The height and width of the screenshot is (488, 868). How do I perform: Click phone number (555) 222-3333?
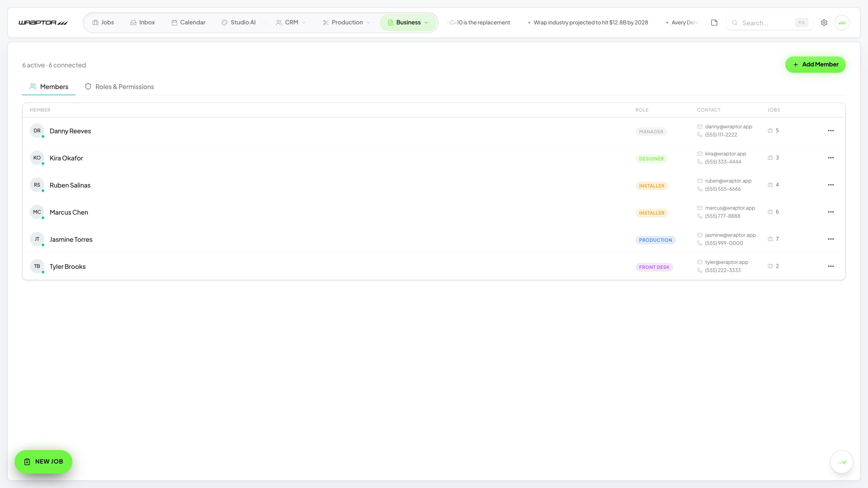pos(723,270)
